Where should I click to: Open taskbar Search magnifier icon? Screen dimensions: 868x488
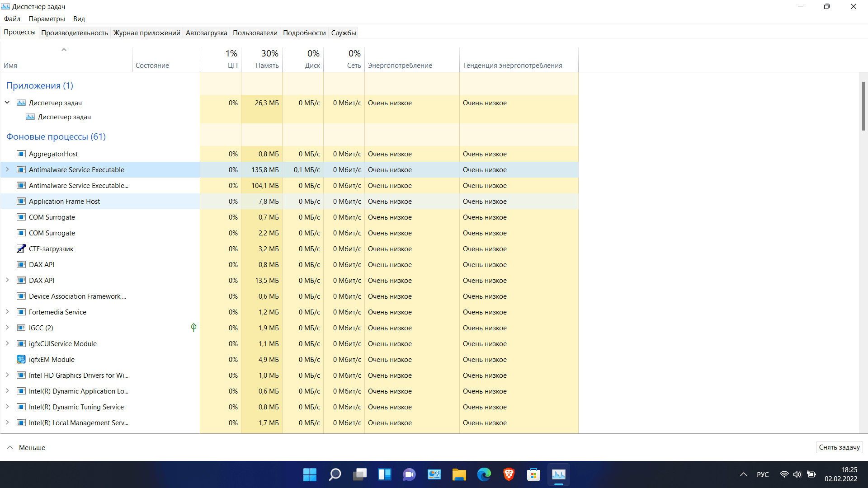[335, 474]
